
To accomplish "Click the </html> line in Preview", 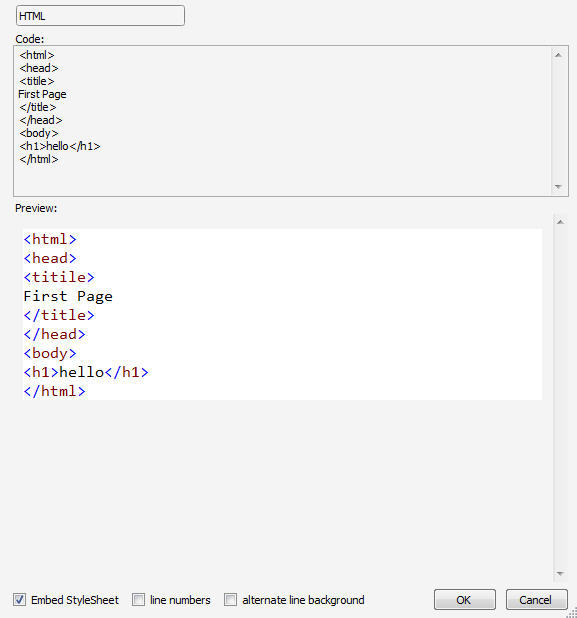I will (54, 391).
